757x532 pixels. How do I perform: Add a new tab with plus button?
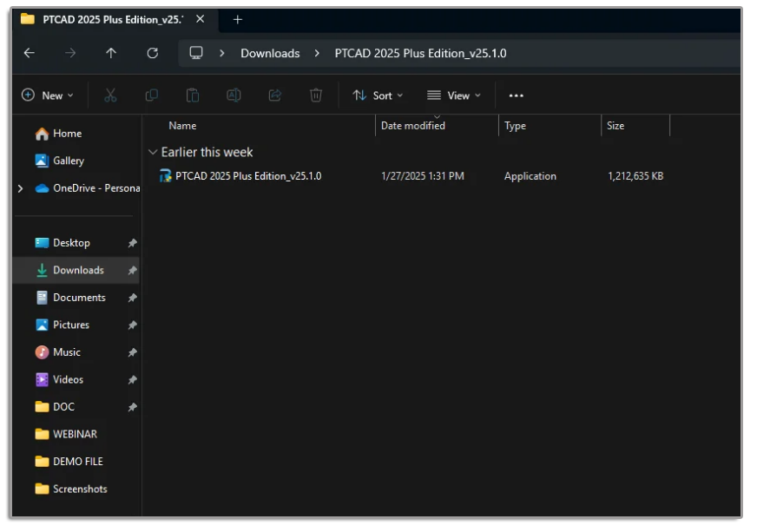(x=238, y=20)
